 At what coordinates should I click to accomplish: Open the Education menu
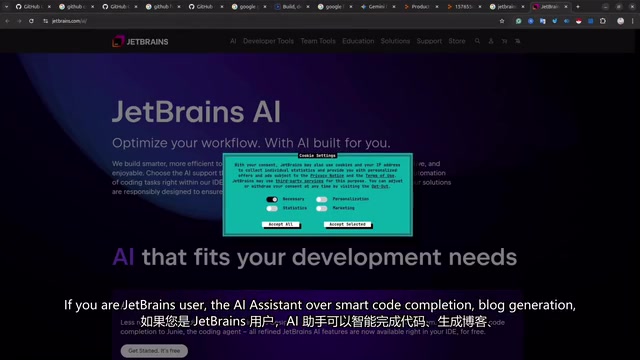(x=358, y=41)
